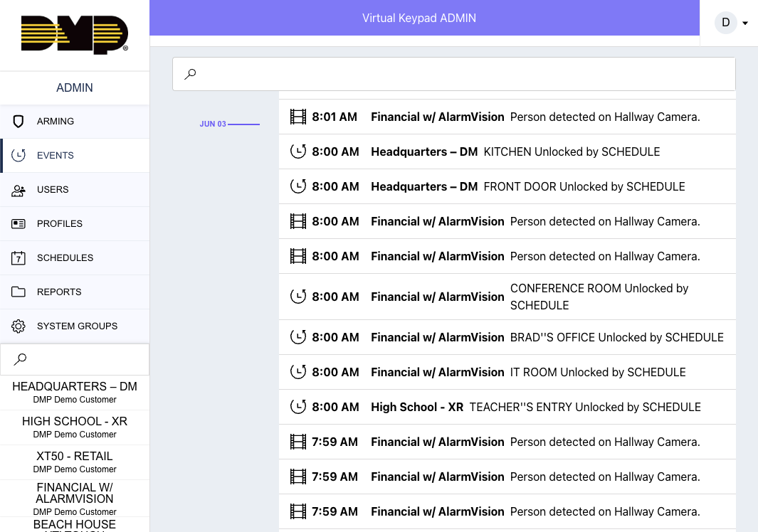This screenshot has height=532, width=758.
Task: Click clock icon on BRAD''S OFFICE Unlocked event
Action: (298, 337)
